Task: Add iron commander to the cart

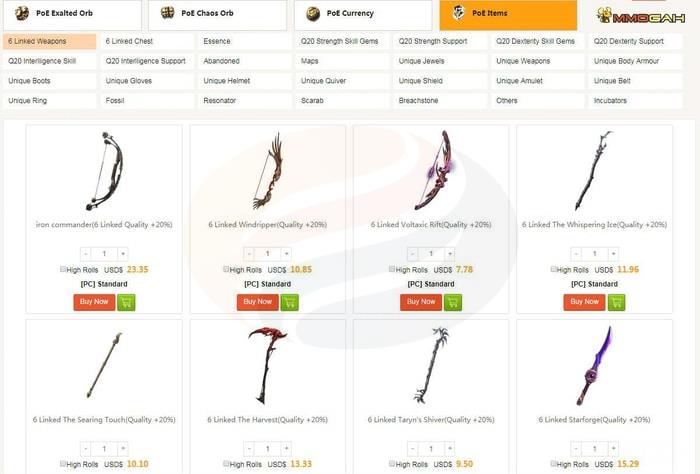Action: pos(126,302)
